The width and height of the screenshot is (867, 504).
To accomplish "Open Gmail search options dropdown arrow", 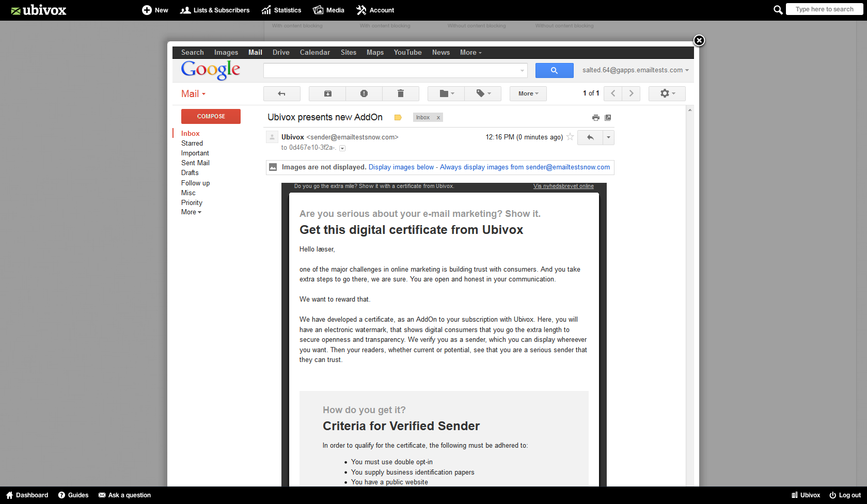I will coord(522,71).
